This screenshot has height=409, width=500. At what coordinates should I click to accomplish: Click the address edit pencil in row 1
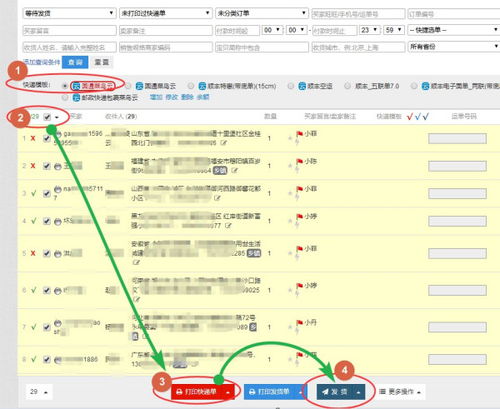(x=223, y=143)
